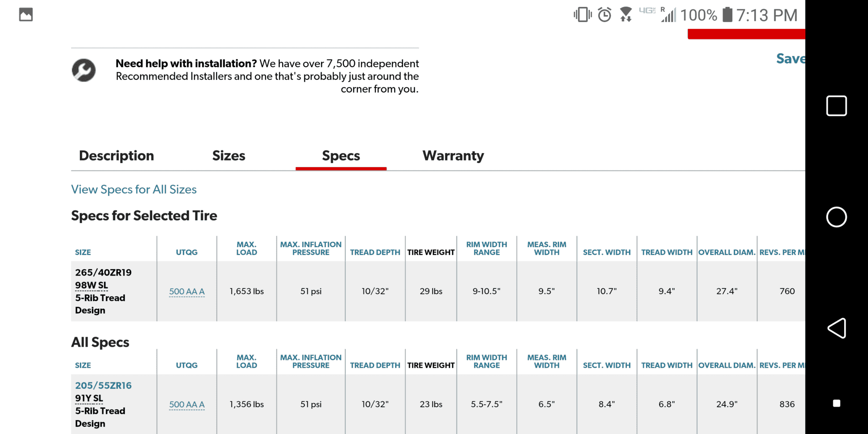Tap the 91Y SL service description
This screenshot has width=868, height=434.
tap(89, 398)
